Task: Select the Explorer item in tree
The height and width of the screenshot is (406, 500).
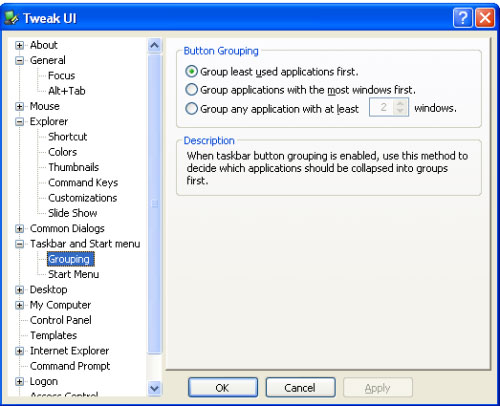Action: pos(49,121)
